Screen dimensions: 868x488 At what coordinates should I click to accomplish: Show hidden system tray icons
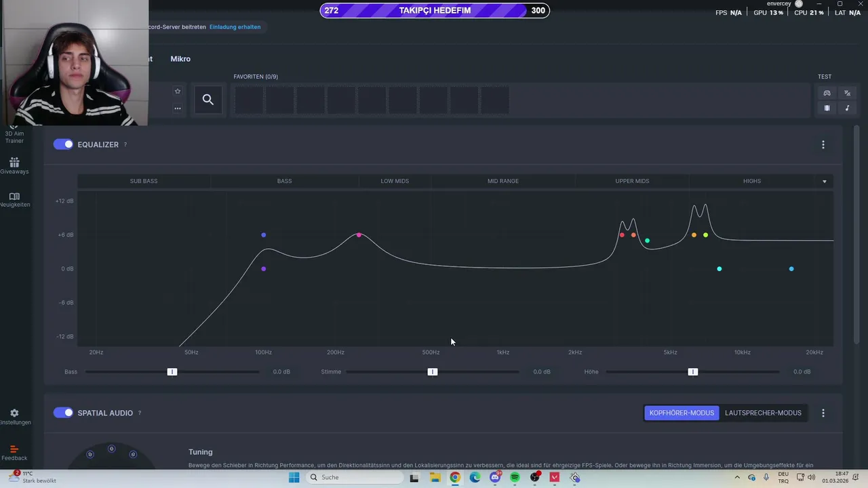click(737, 477)
